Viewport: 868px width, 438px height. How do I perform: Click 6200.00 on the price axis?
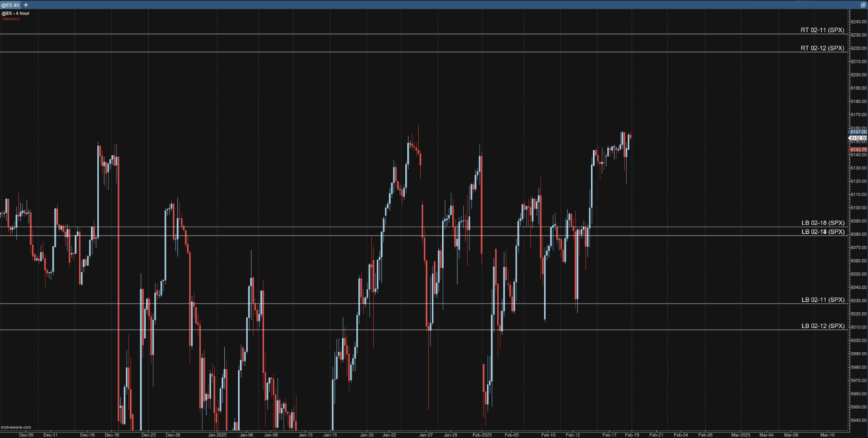point(858,75)
